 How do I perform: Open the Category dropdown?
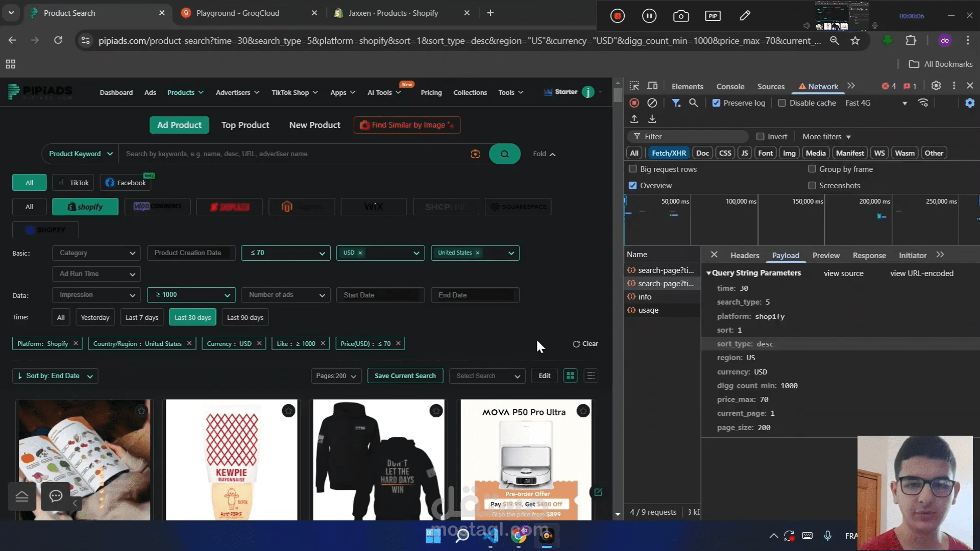click(x=96, y=253)
